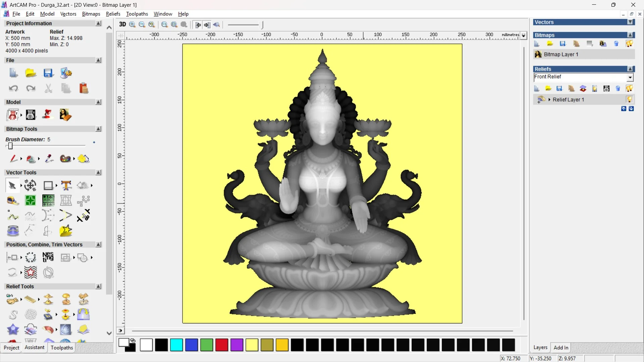Click the Zoom In magnifier icon
This screenshot has width=644, height=362.
coord(132,24)
